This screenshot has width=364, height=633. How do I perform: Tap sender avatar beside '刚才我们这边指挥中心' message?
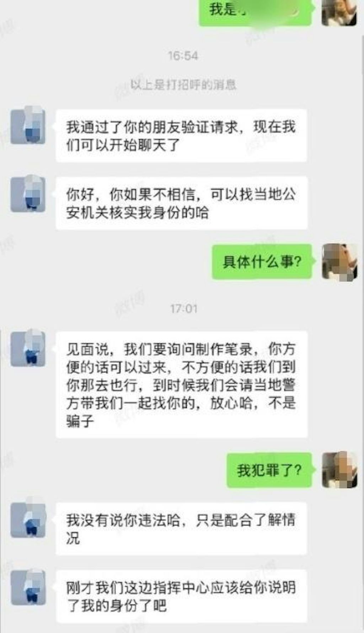coord(28,587)
